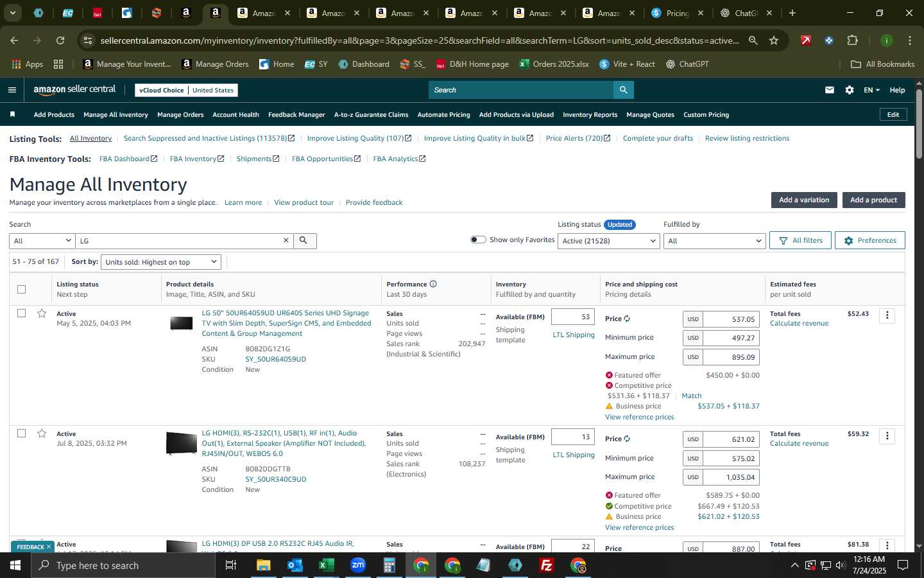Open All filters button
The height and width of the screenshot is (578, 924).
[800, 240]
